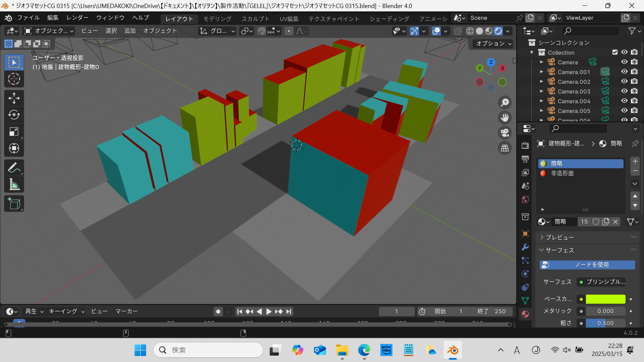The width and height of the screenshot is (644, 362).
Task: Hide Camera.001 in viewport
Action: [x=624, y=72]
